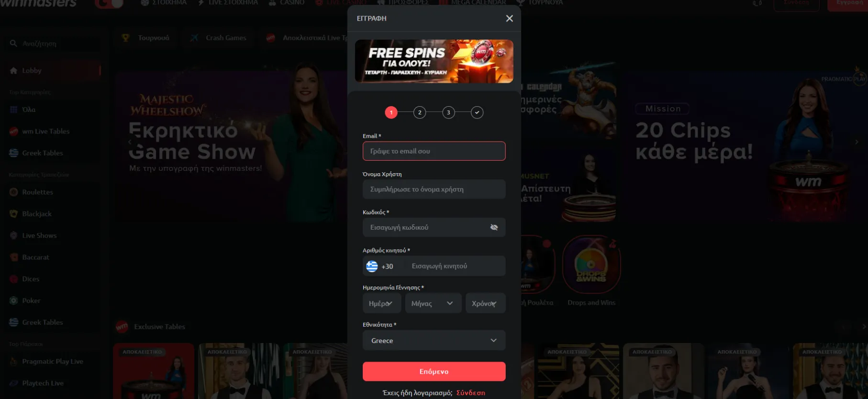Open the Greece nationality dropdown

coord(434,340)
